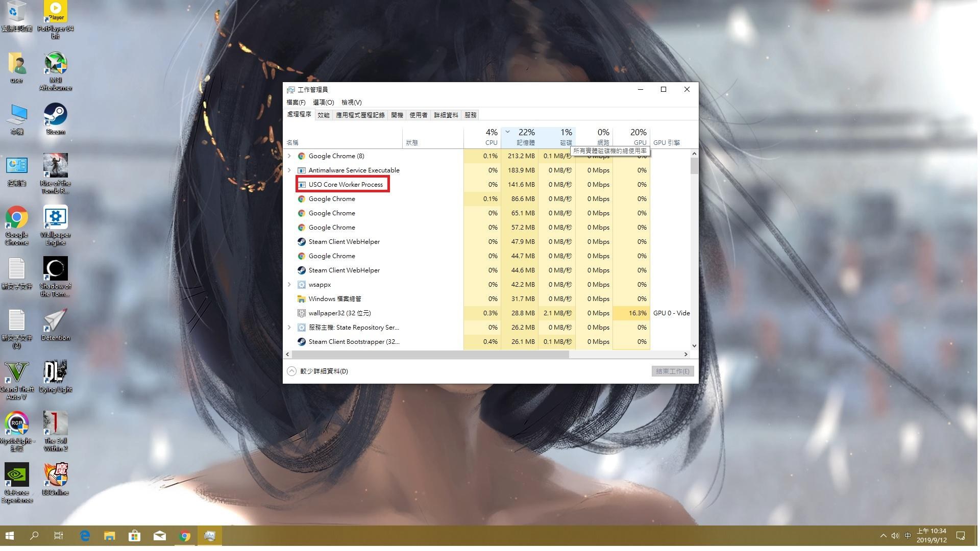Click Task Manager icon on the taskbar
The width and height of the screenshot is (980, 551).
pyautogui.click(x=209, y=536)
